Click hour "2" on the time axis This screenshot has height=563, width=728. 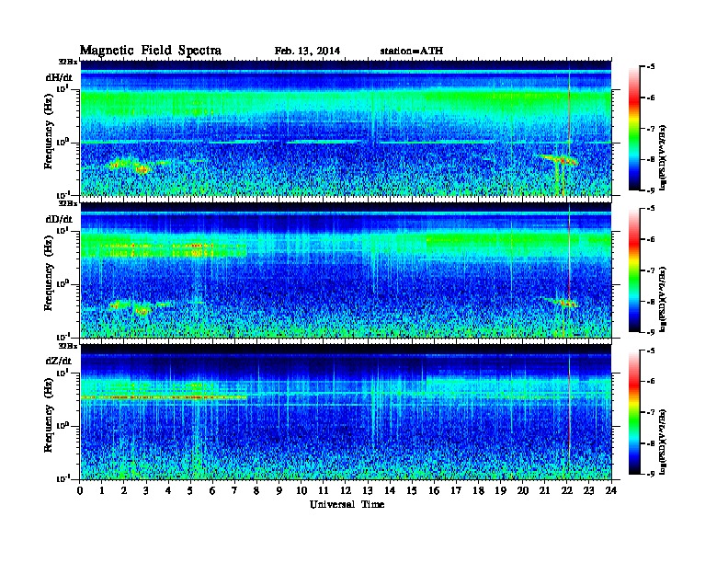pos(124,490)
